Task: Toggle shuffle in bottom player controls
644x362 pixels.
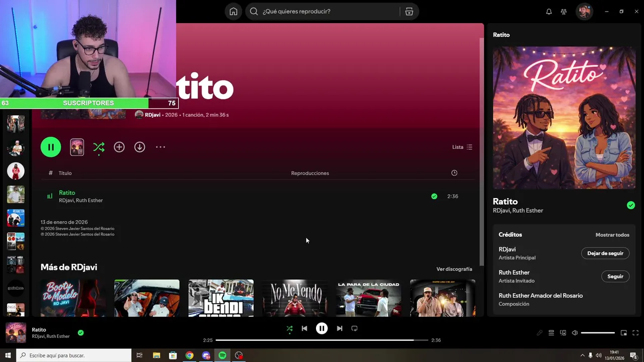Action: click(289, 328)
